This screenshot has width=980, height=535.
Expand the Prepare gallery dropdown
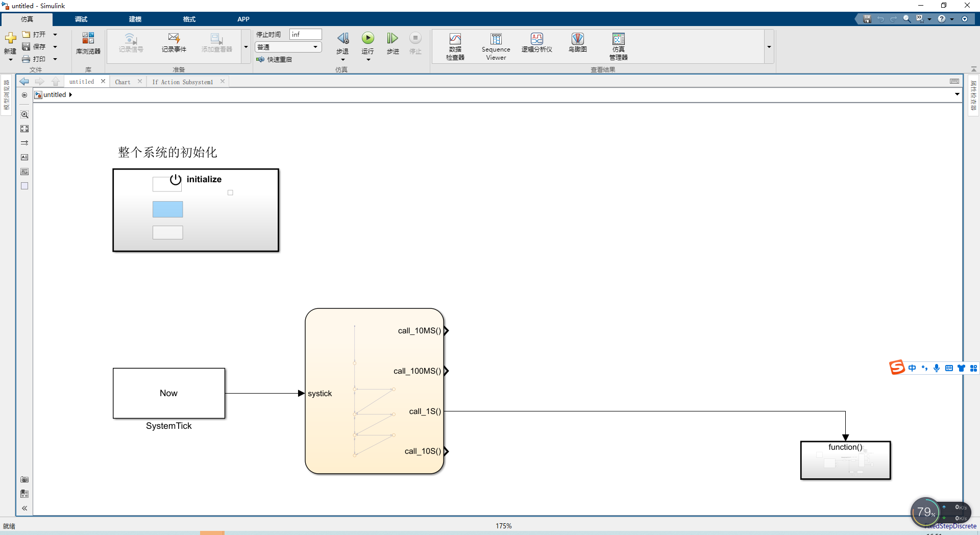(246, 47)
